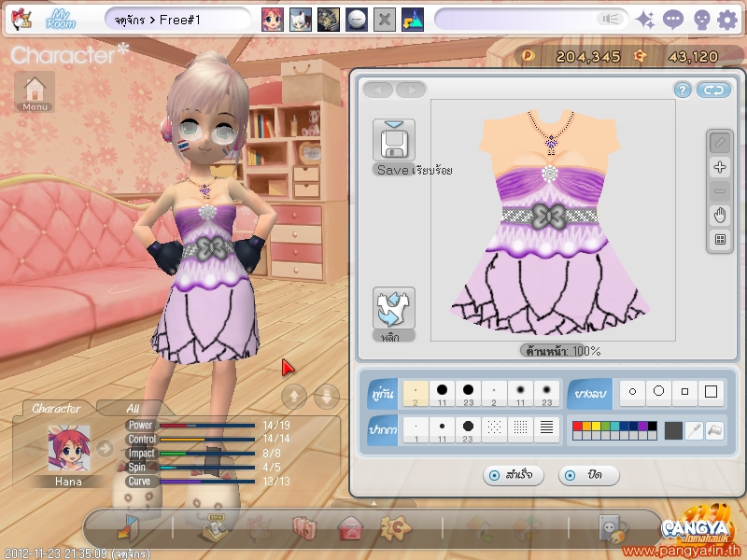Screen dimensions: 747x560
Task: Click the Menu home button
Action: [35, 91]
